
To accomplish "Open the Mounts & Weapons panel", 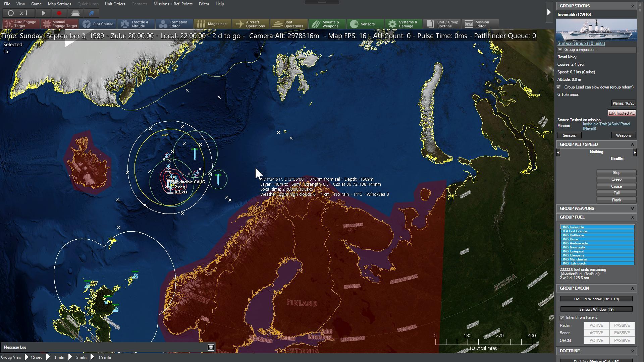I will pyautogui.click(x=327, y=24).
